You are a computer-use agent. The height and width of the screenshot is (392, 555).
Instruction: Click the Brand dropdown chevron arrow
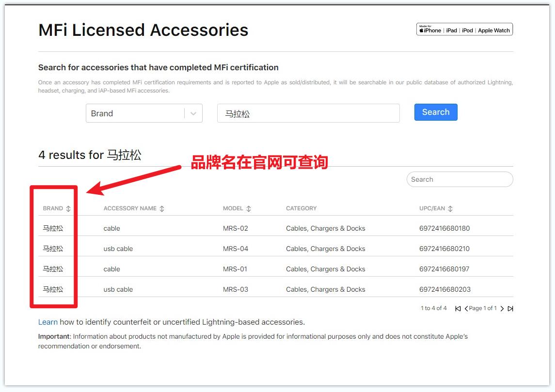tap(194, 113)
